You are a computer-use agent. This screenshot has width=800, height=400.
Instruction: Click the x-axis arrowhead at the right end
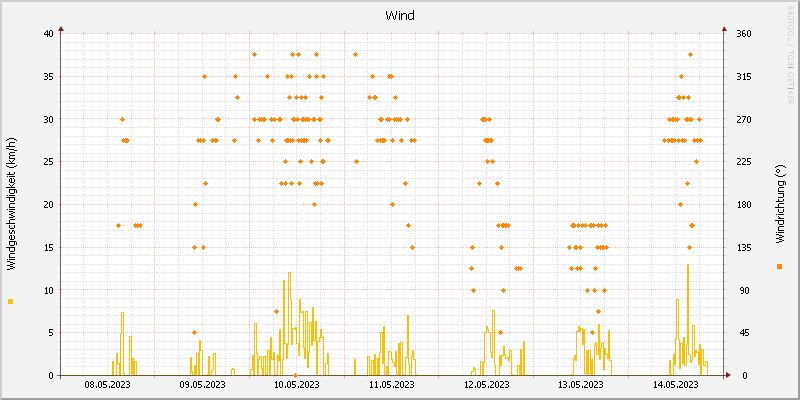pos(728,375)
